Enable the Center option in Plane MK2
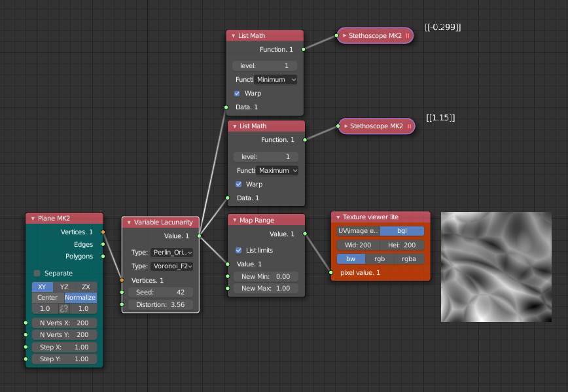The width and height of the screenshot is (568, 392). point(48,298)
